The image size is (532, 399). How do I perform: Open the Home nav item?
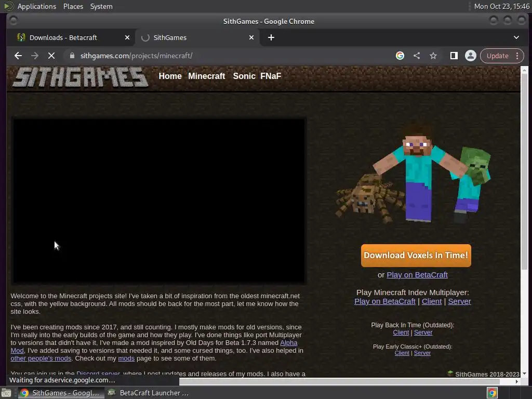[x=170, y=76]
